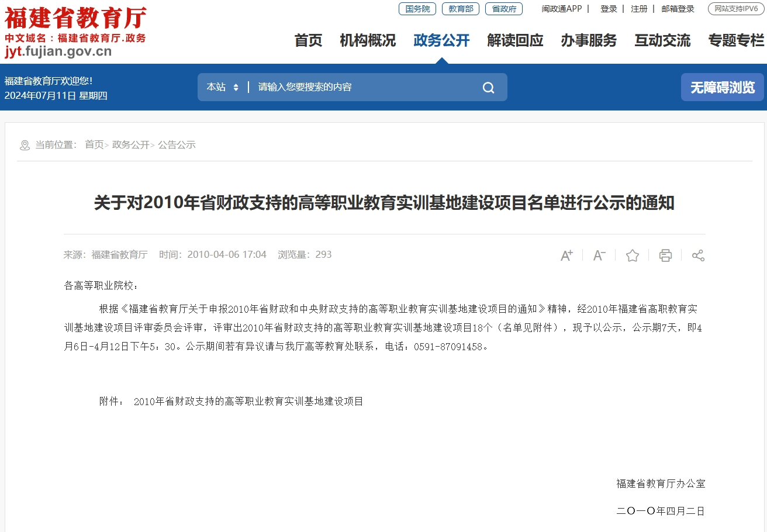The width and height of the screenshot is (767, 532).
Task: Go to 机构概况 in main menu
Action: point(368,40)
